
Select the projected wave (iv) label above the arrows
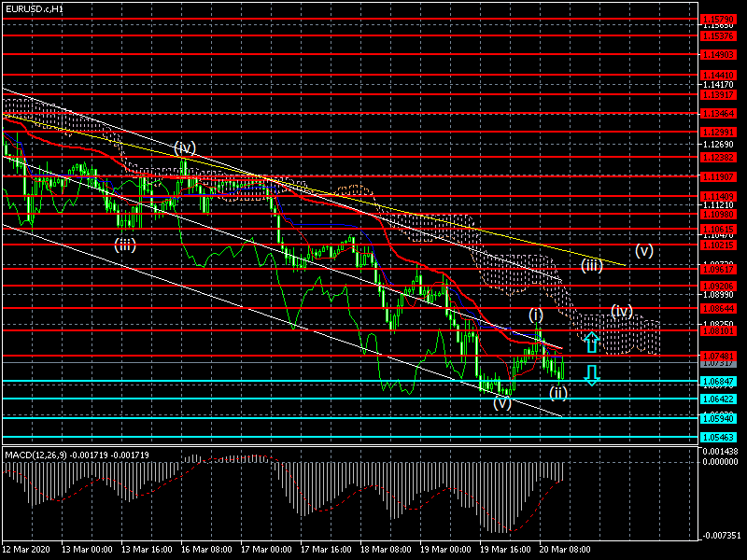[x=622, y=310]
